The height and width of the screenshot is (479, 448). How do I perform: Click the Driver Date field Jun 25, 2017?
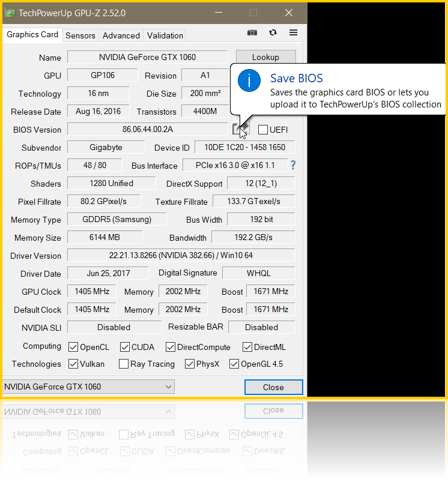tap(108, 273)
